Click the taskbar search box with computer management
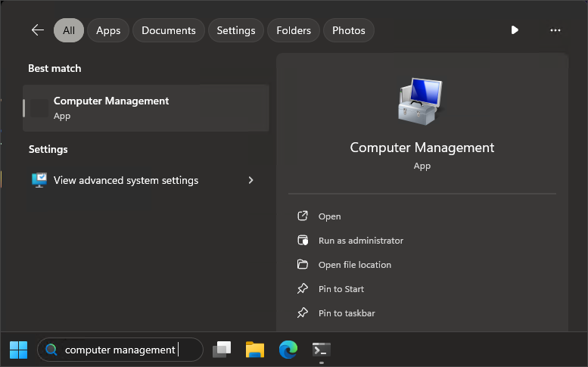Image resolution: width=588 pixels, height=367 pixels. [x=120, y=350]
